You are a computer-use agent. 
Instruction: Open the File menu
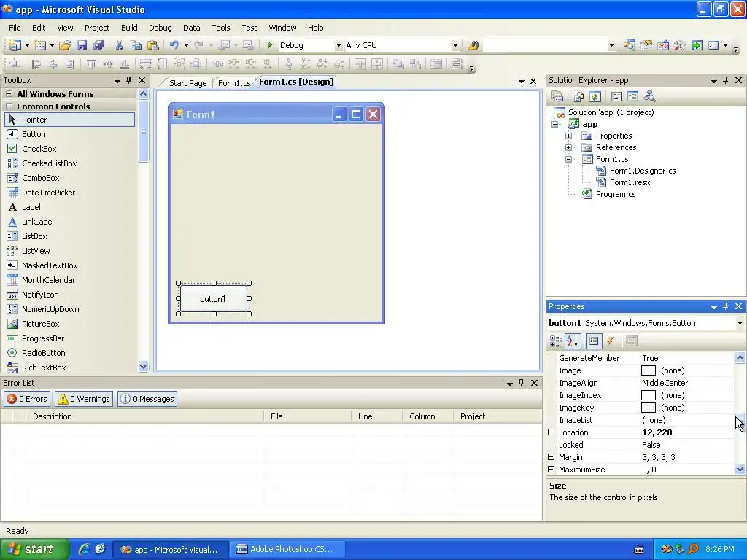click(15, 28)
